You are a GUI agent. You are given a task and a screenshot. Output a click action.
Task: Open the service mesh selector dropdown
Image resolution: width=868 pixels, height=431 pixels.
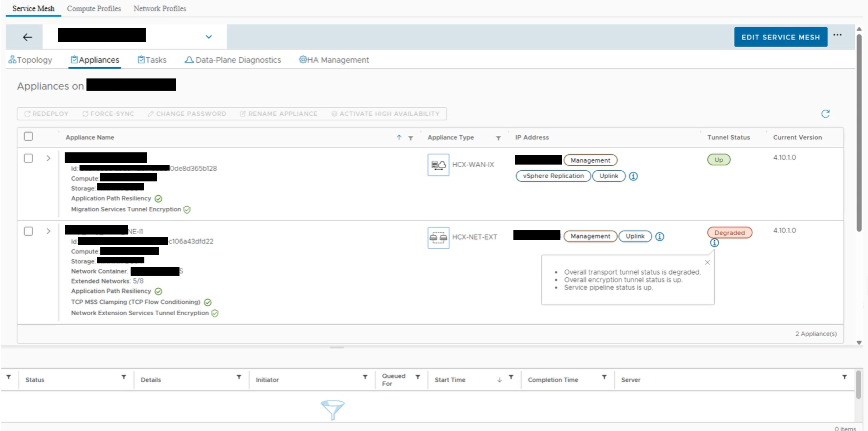click(x=209, y=37)
